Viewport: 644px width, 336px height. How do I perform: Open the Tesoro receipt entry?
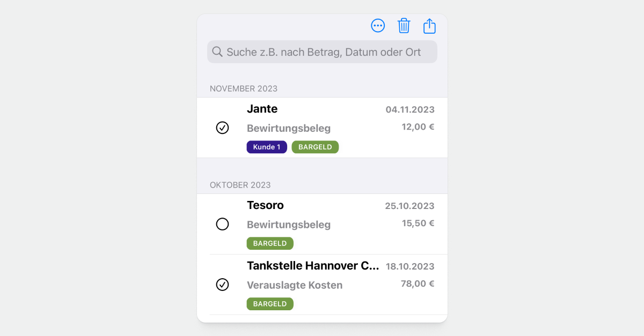click(x=265, y=206)
